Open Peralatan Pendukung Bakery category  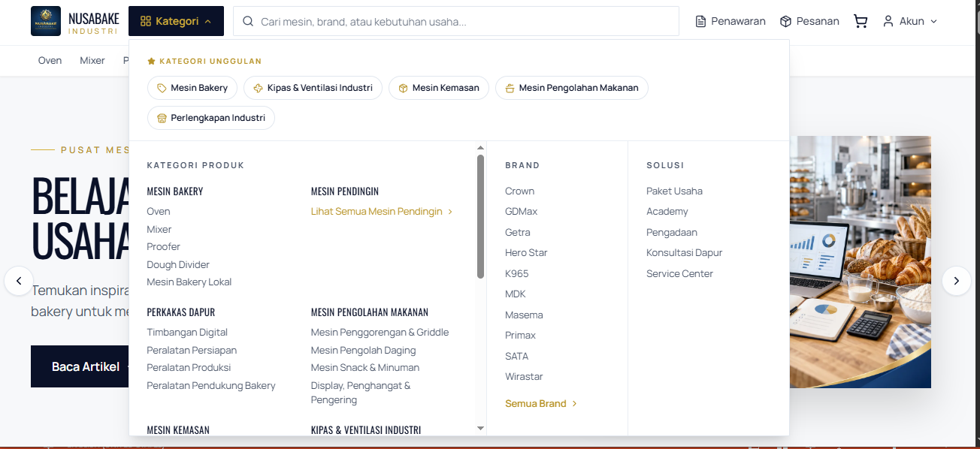pyautogui.click(x=211, y=385)
